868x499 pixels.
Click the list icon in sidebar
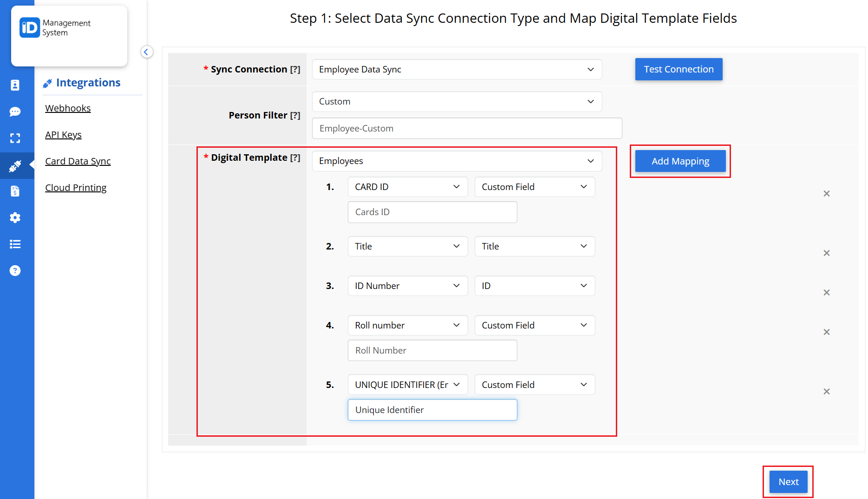click(x=15, y=244)
